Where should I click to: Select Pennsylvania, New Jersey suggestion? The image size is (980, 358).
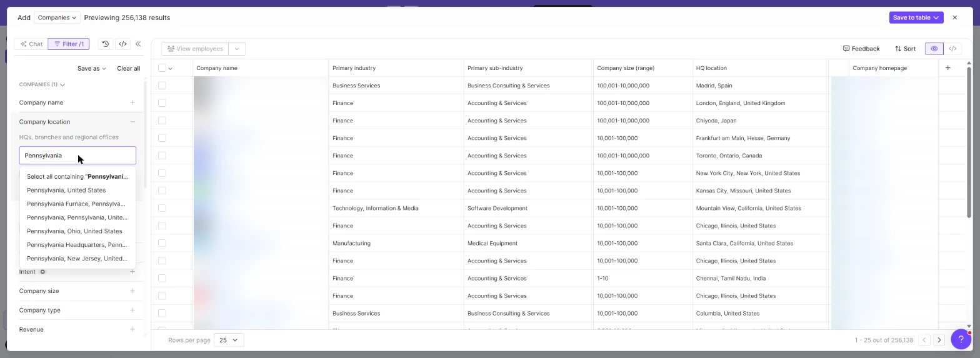click(77, 259)
